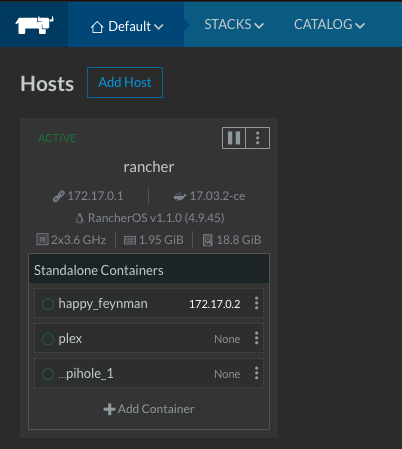Open actions menu for pihole_1 container
Viewport: 402px width, 449px height.
pyautogui.click(x=256, y=373)
